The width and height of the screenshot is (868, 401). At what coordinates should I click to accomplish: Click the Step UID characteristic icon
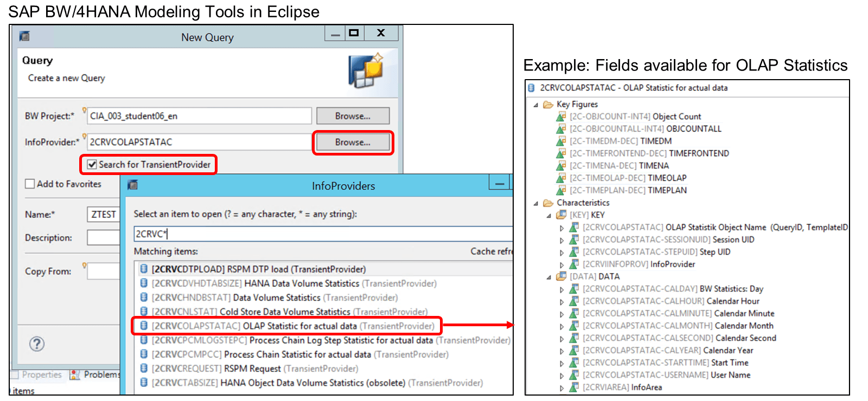(x=574, y=251)
